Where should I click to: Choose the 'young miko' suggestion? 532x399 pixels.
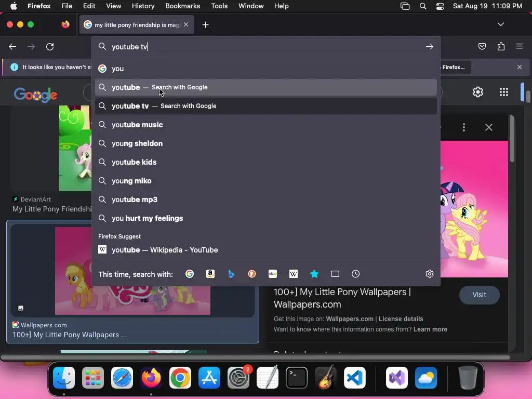tap(266, 181)
